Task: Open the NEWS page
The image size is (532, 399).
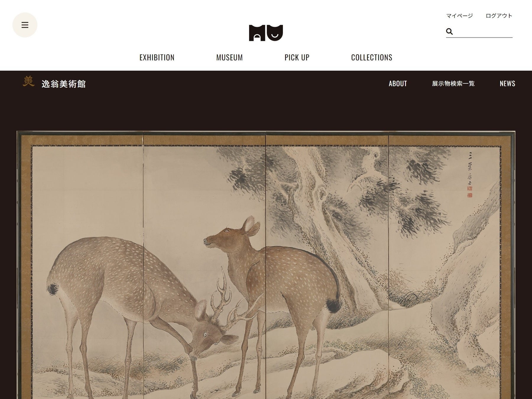Action: (x=507, y=84)
